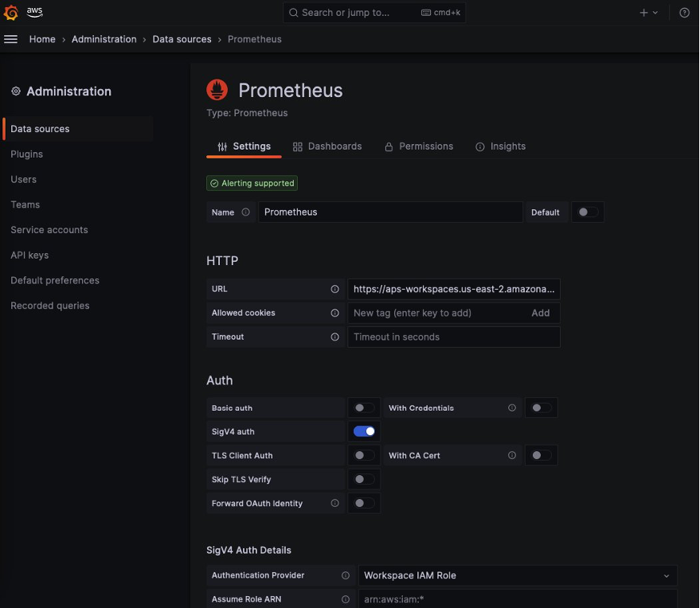Click the search magnifier icon

293,13
